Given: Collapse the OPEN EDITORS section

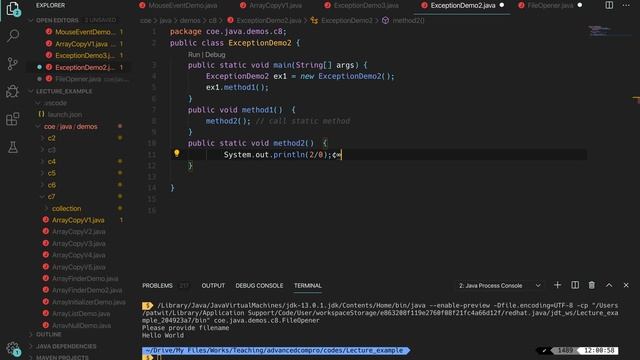Looking at the screenshot, I should point(57,20).
